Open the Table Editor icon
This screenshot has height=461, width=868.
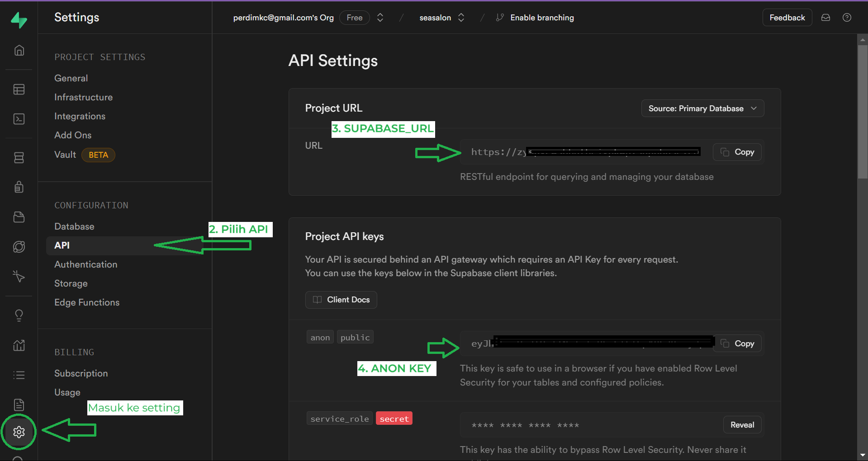[19, 89]
